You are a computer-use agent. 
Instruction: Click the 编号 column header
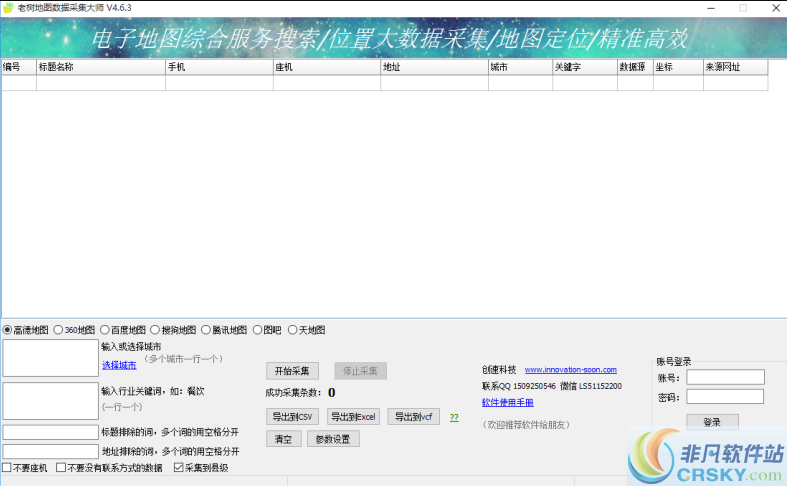point(19,67)
